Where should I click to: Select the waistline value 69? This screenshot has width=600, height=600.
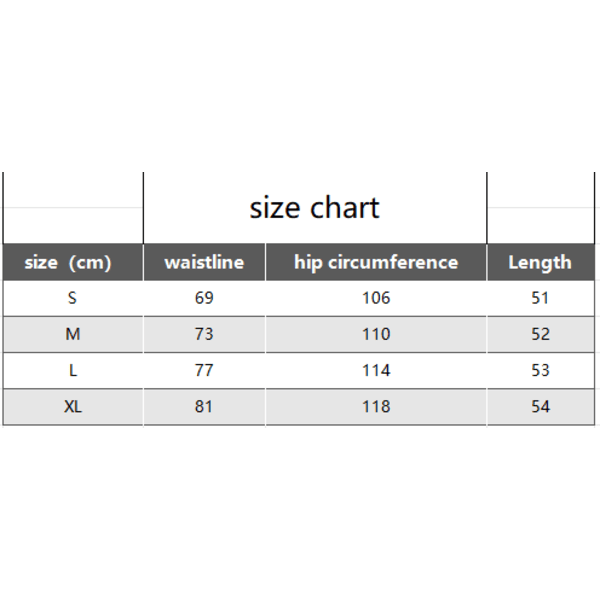tap(204, 298)
